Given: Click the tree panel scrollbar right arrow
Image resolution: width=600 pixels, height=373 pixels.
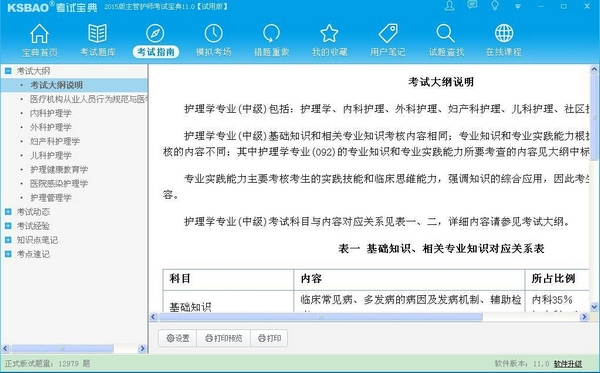Looking at the screenshot, I should pyautogui.click(x=142, y=349).
